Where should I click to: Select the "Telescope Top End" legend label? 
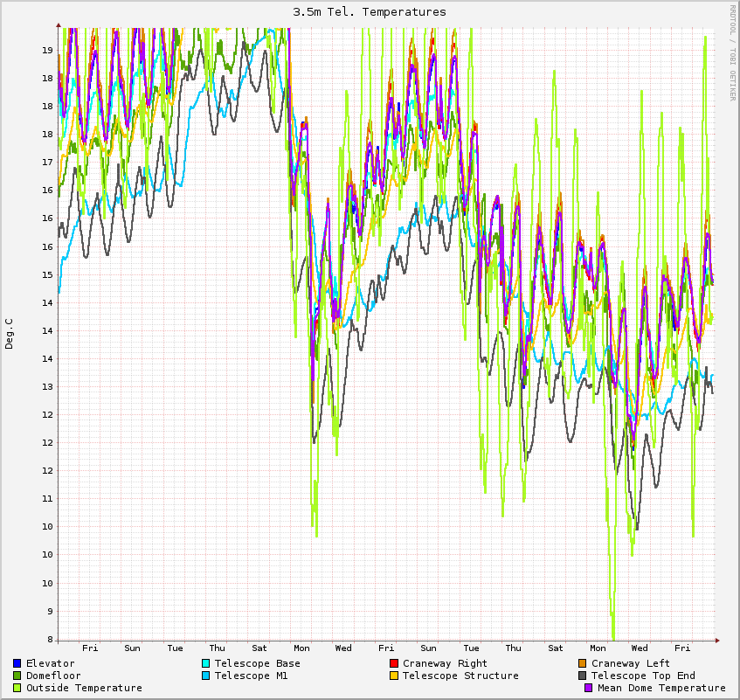coord(643,676)
